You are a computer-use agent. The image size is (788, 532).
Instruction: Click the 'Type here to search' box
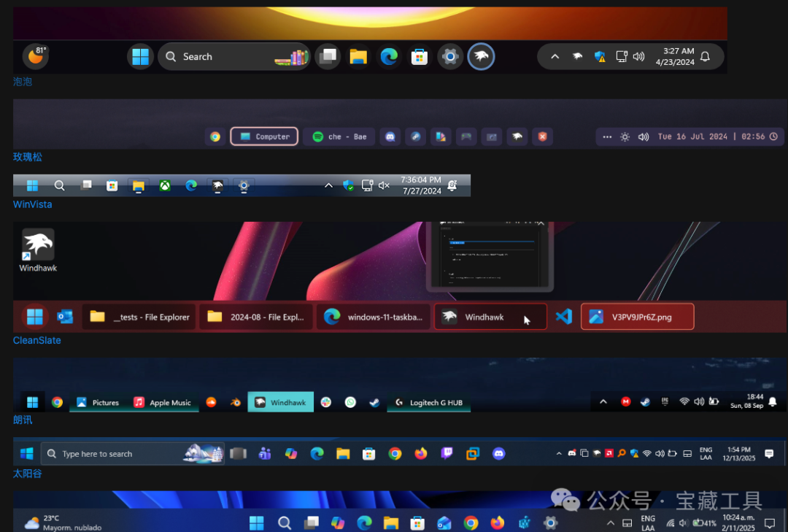pyautogui.click(x=133, y=454)
